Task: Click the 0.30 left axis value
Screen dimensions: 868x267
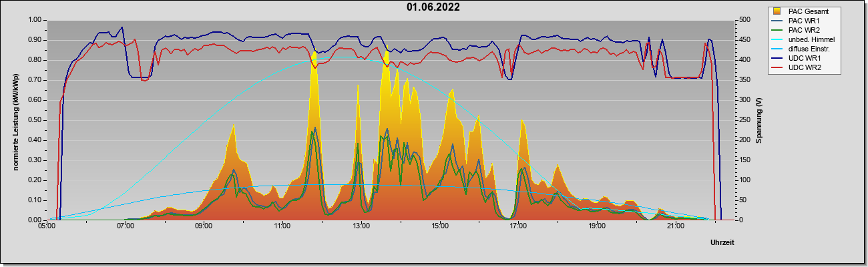Action: [x=34, y=160]
